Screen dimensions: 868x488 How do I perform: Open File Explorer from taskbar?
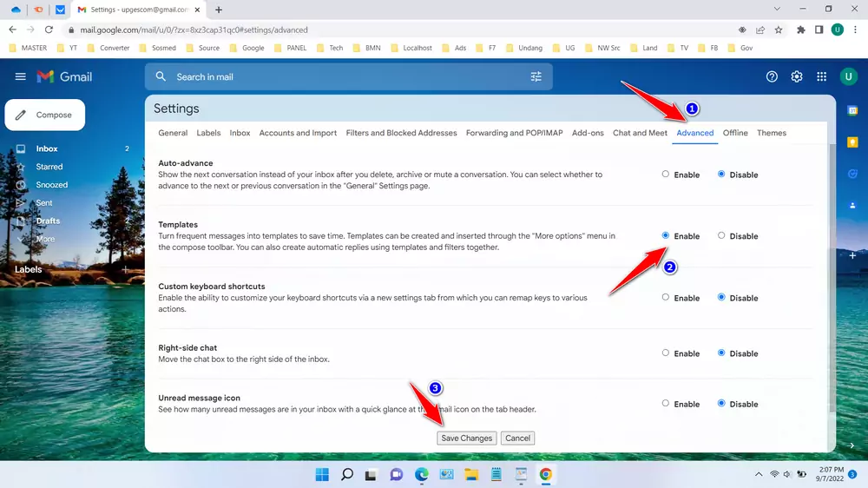pos(471,475)
